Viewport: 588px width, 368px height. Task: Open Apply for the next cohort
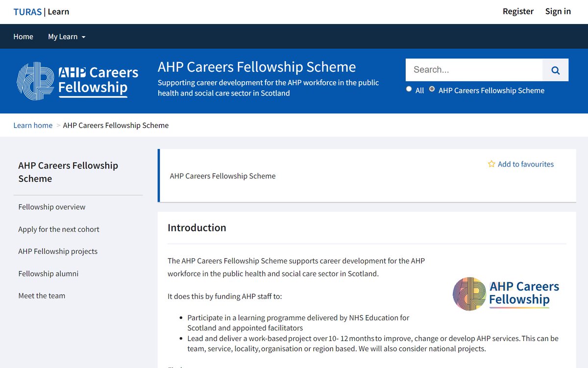(59, 229)
